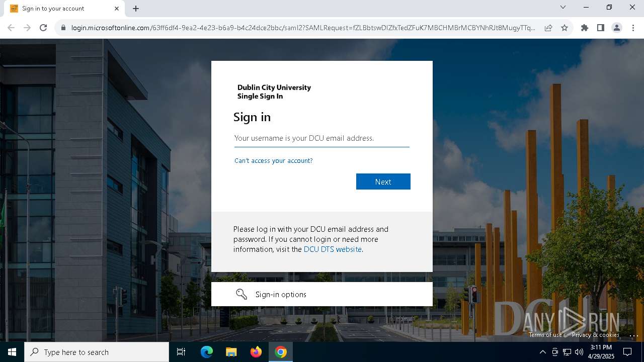
Task: Focus the DCU email address field
Action: 322,138
